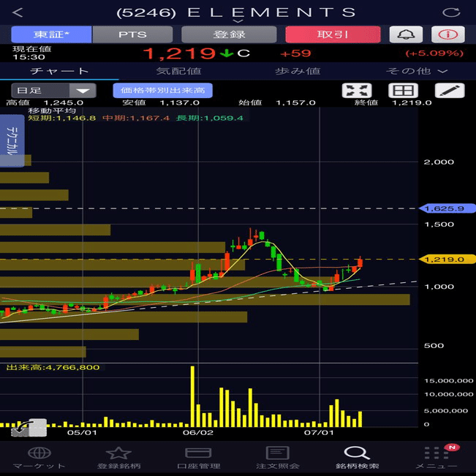
Task: Select the pencil drawing tool
Action: pos(450,91)
